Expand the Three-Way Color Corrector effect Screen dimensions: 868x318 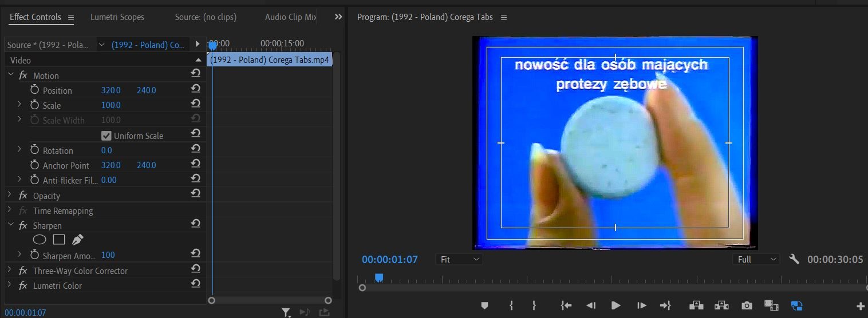10,270
